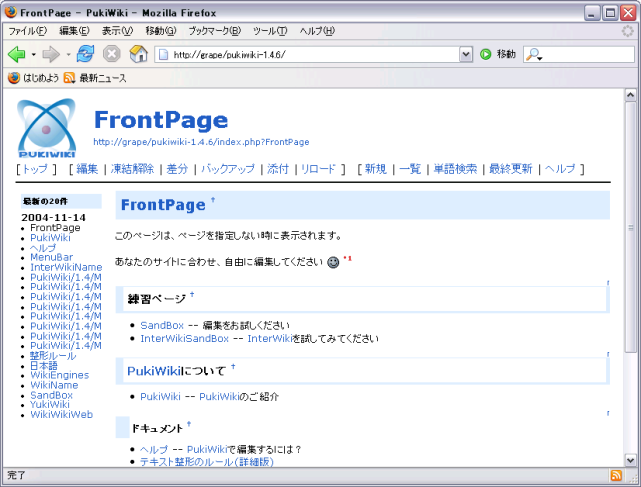Open InterWikiName in the recent list
Image resolution: width=641 pixels, height=487 pixels.
(66, 267)
